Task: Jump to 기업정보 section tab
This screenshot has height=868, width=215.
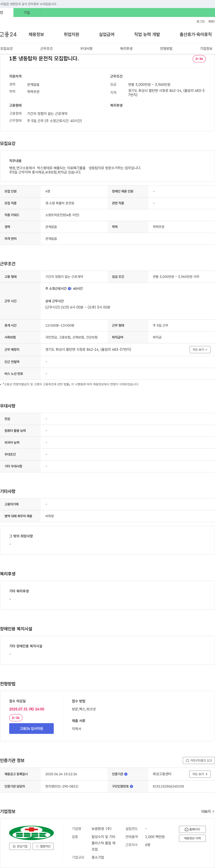Action: point(206,49)
